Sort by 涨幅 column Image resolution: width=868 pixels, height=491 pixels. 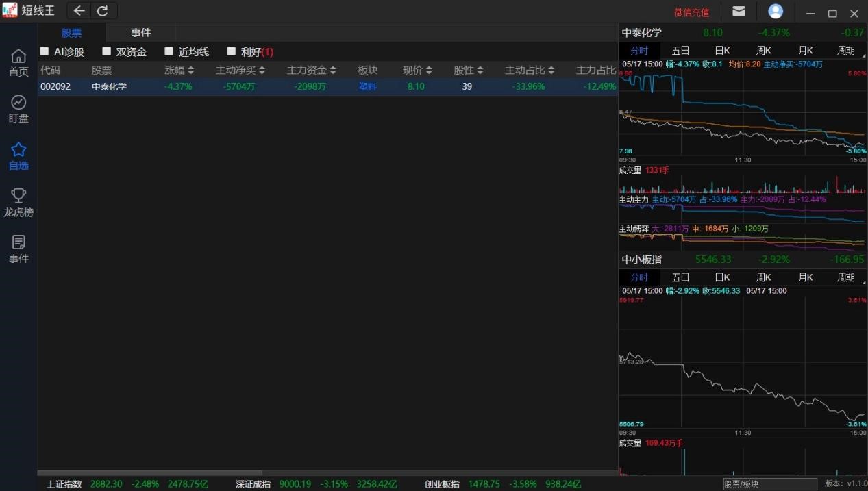179,70
